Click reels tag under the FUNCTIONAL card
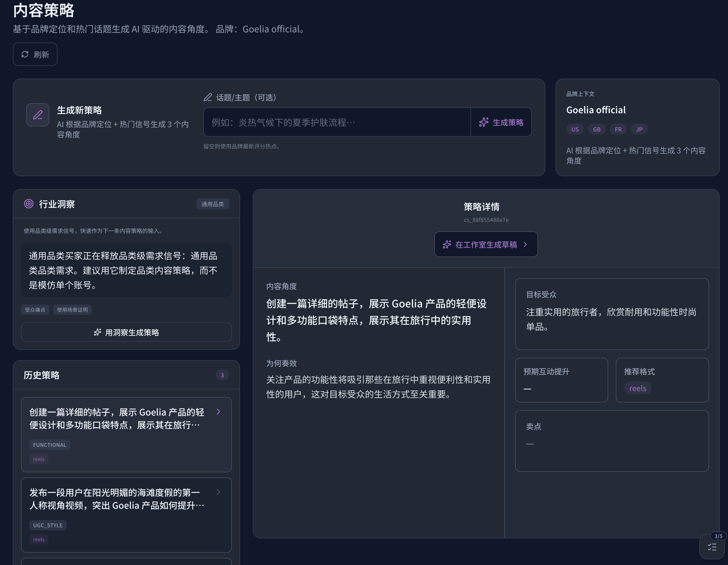The width and height of the screenshot is (728, 565). (39, 459)
